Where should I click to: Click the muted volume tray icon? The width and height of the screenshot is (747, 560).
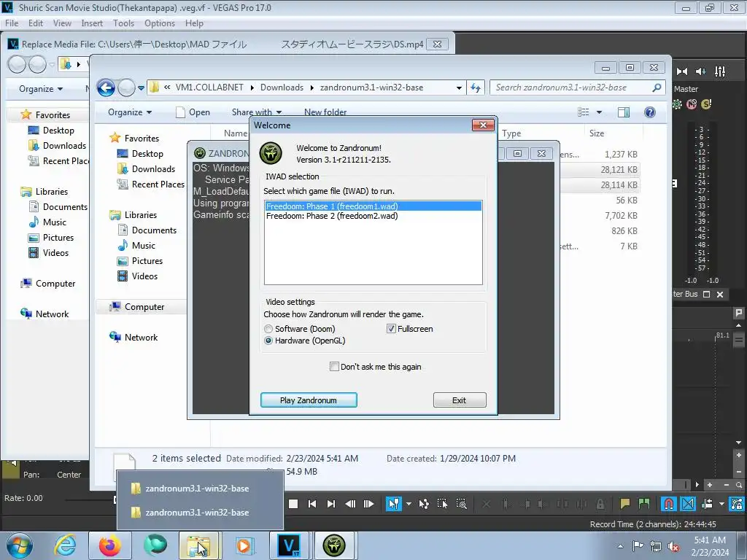coord(673,547)
